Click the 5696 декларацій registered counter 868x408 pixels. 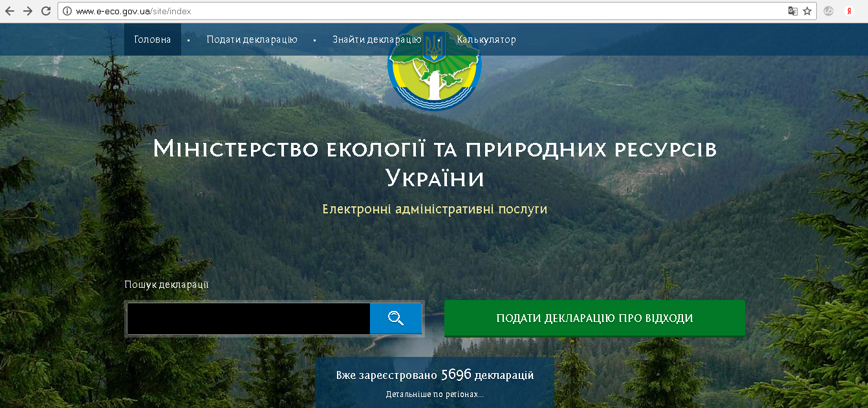pyautogui.click(x=435, y=375)
